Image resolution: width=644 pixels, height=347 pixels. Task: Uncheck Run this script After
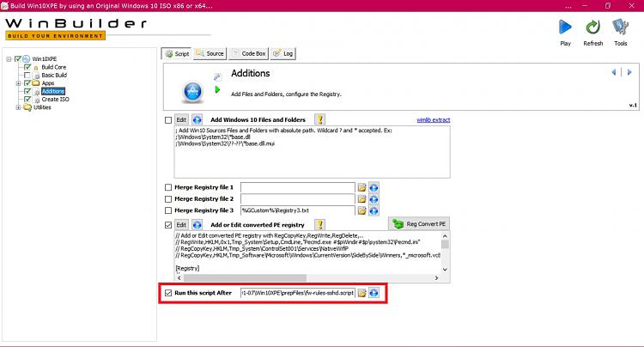coord(168,293)
